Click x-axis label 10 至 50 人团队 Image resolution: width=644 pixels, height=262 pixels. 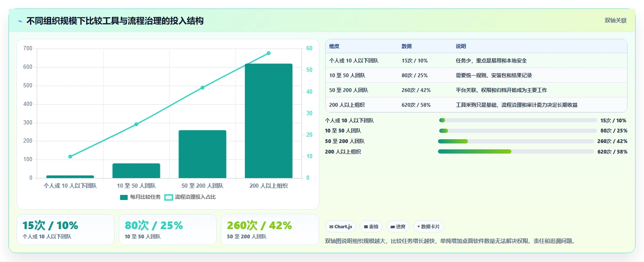[136, 186]
